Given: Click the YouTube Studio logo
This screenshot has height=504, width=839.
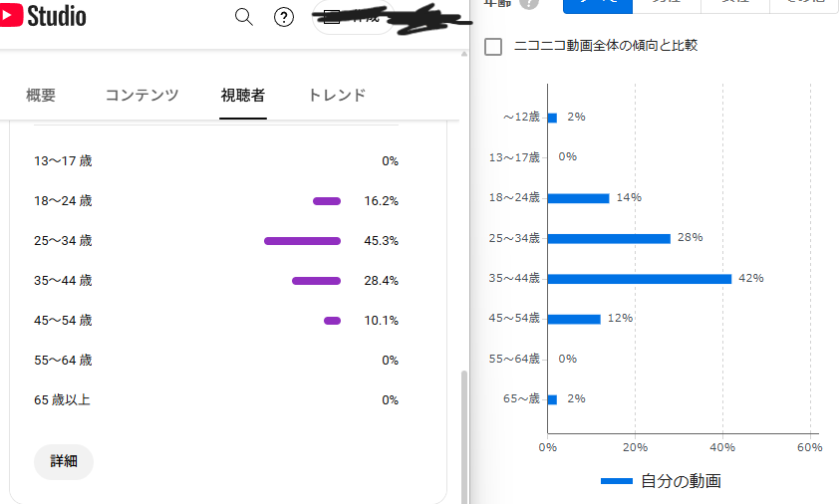Looking at the screenshot, I should pos(43,16).
